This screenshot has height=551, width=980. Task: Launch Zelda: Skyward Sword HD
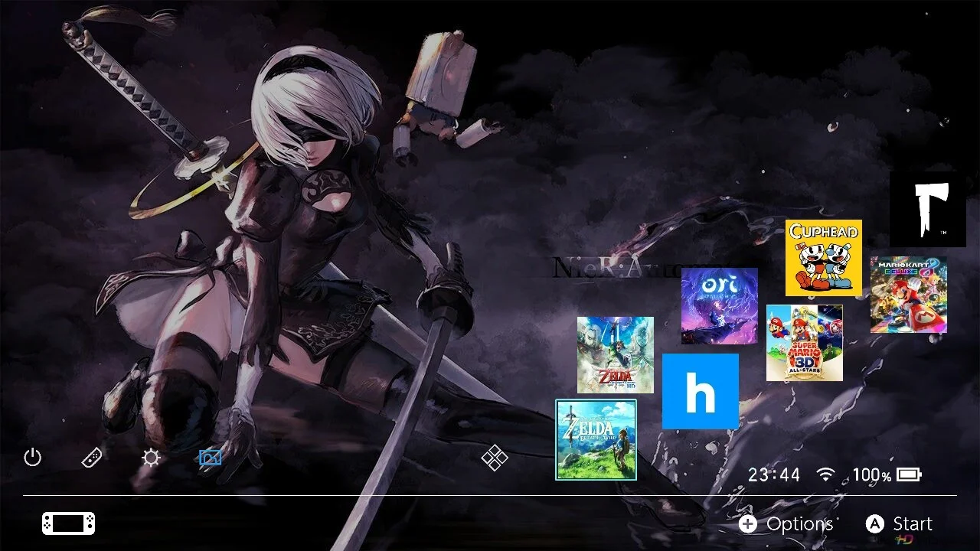point(616,354)
